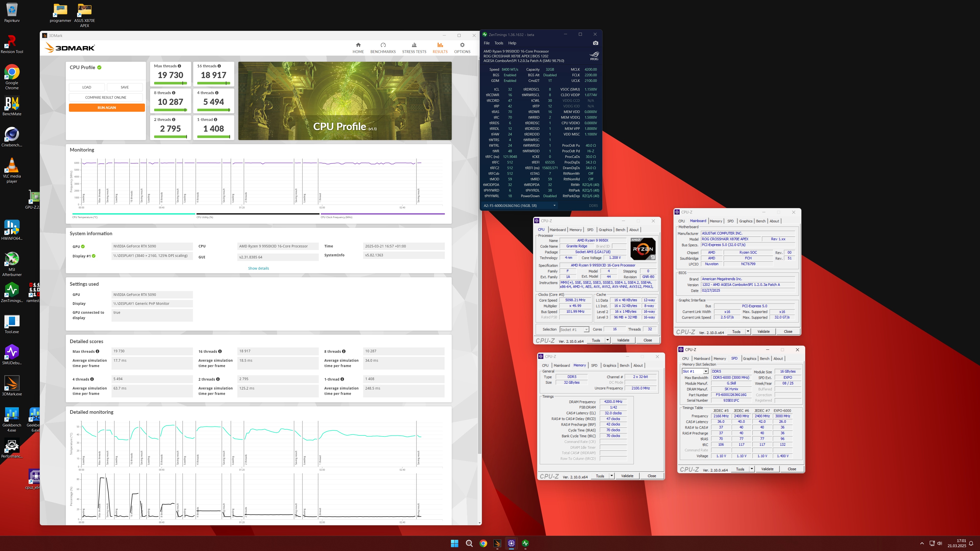Click CPU Utility legend bar in Monitoring
This screenshot has width=980, height=551.
(258, 214)
